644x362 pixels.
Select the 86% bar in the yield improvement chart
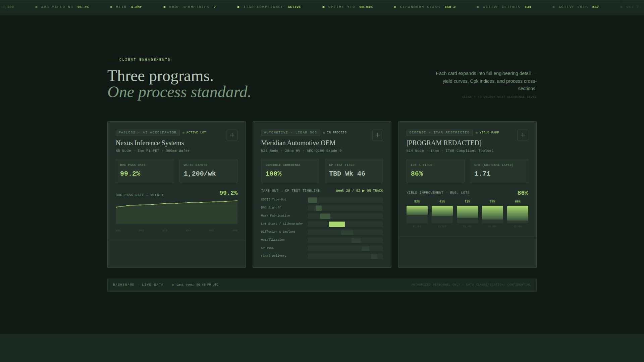pyautogui.click(x=518, y=214)
